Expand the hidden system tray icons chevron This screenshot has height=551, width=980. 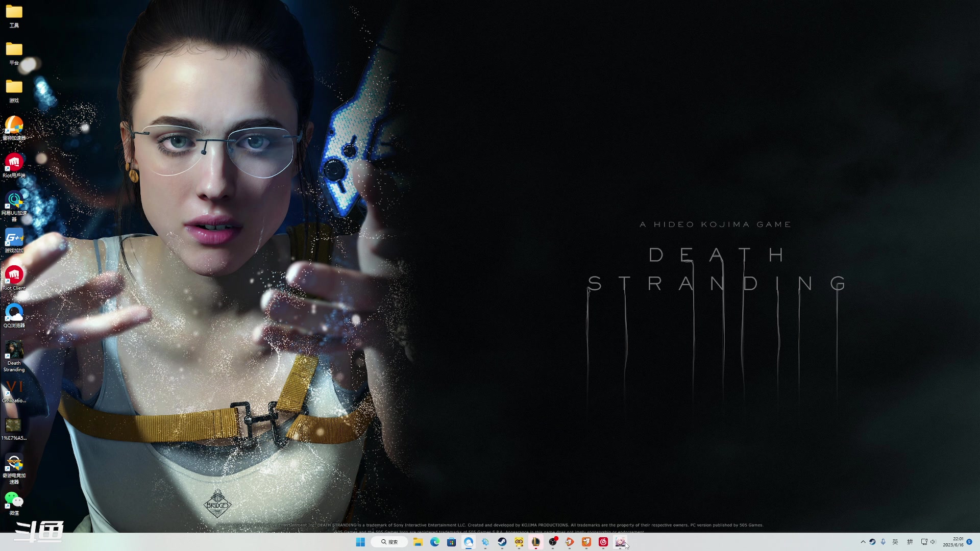[863, 542]
